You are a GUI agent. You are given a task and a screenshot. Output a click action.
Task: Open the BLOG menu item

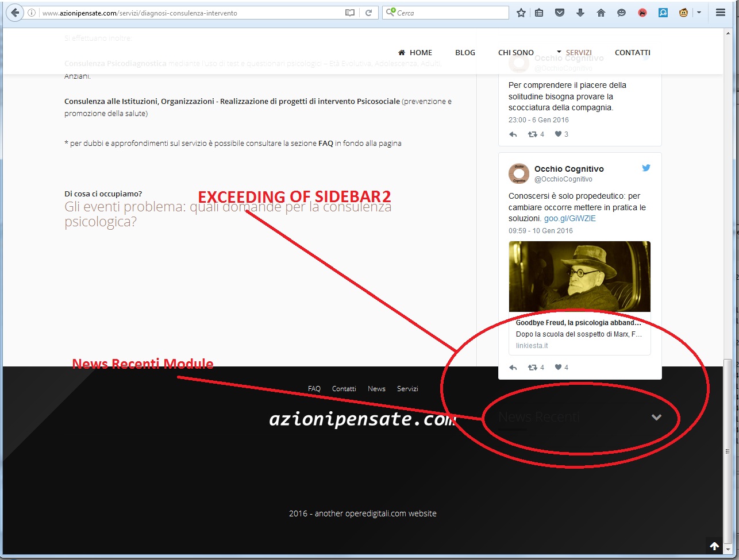click(465, 52)
